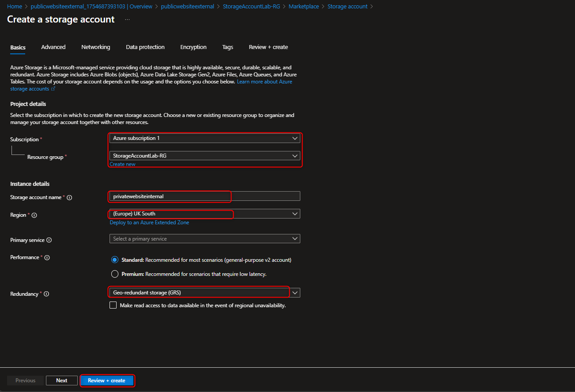Click the info icon next to Redundancy
This screenshot has height=392, width=575.
pos(47,294)
